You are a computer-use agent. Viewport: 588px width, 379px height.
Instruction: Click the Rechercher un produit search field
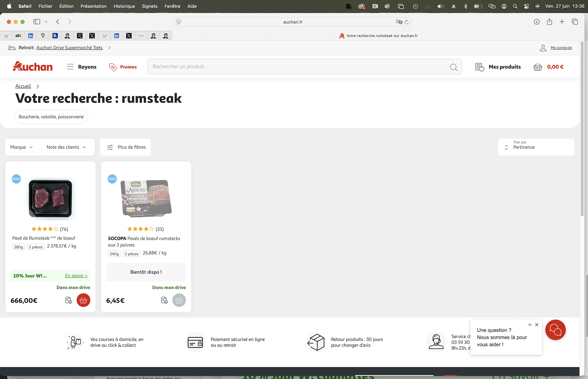pyautogui.click(x=305, y=66)
